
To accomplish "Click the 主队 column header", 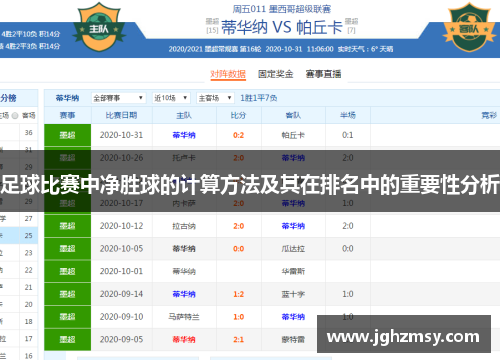I will click(x=184, y=115).
